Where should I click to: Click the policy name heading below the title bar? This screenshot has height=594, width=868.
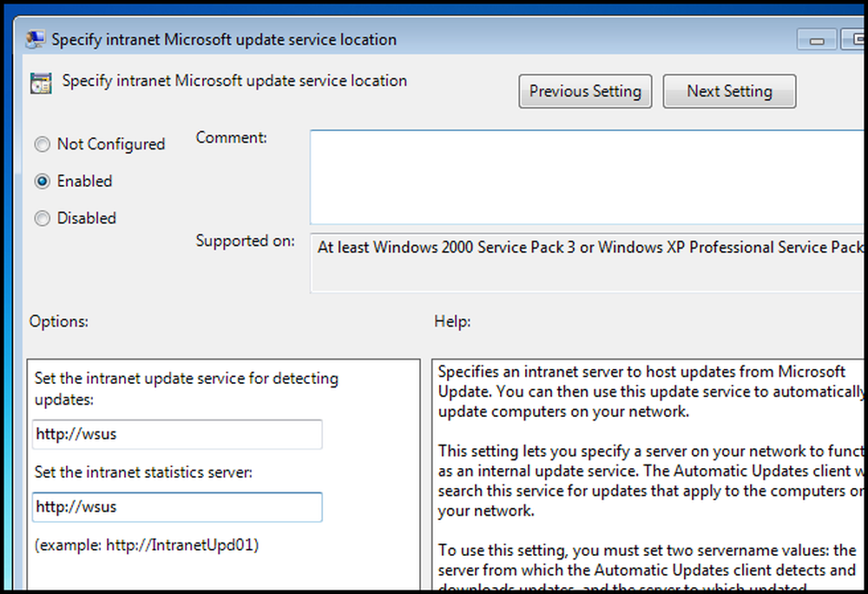[234, 81]
